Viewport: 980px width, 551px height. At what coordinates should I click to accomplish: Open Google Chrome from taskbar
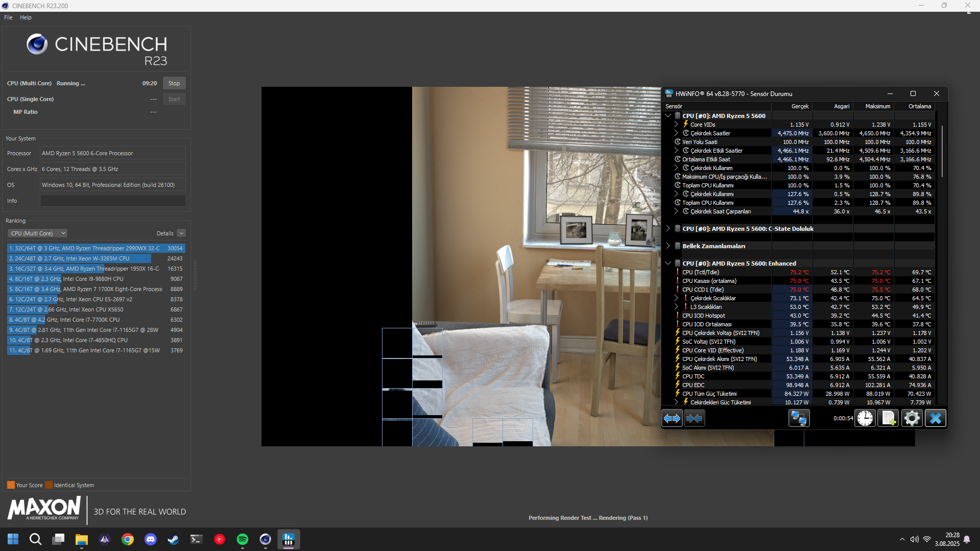pos(128,539)
